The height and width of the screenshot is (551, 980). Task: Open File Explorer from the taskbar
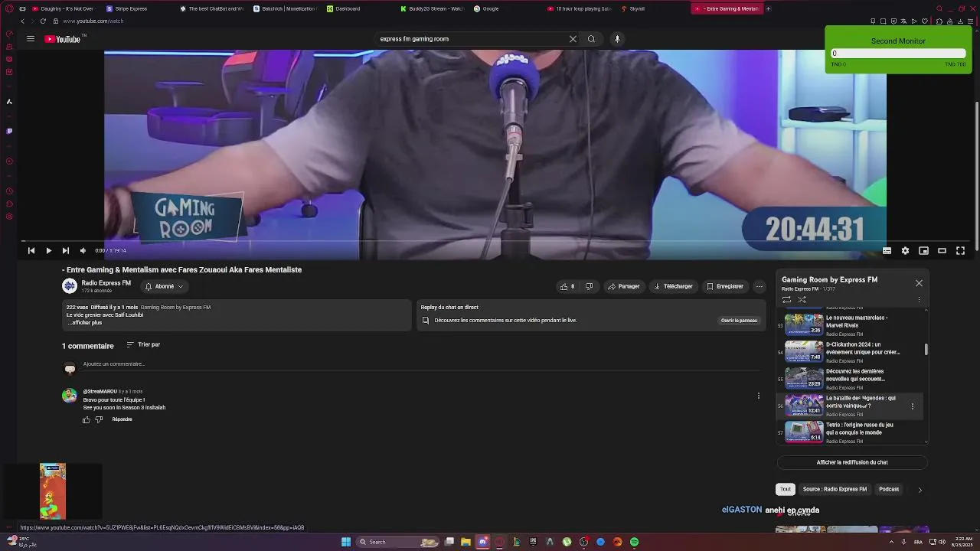pyautogui.click(x=465, y=542)
